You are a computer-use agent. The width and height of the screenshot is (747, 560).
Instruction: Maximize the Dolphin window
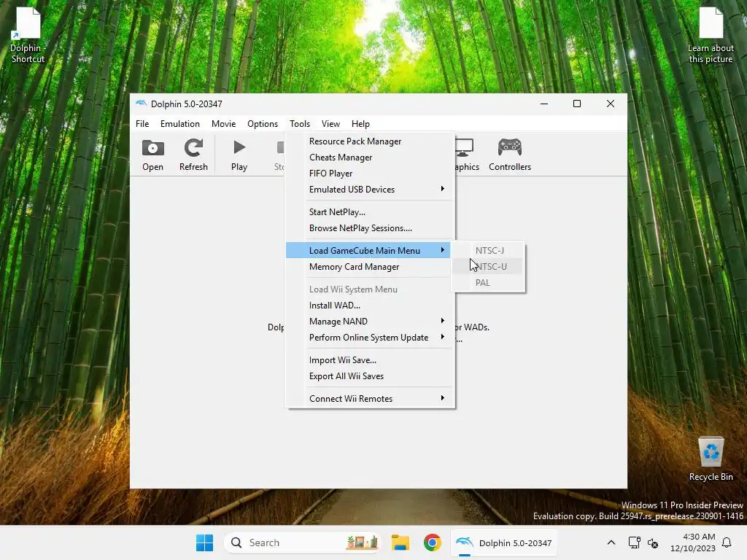(577, 104)
